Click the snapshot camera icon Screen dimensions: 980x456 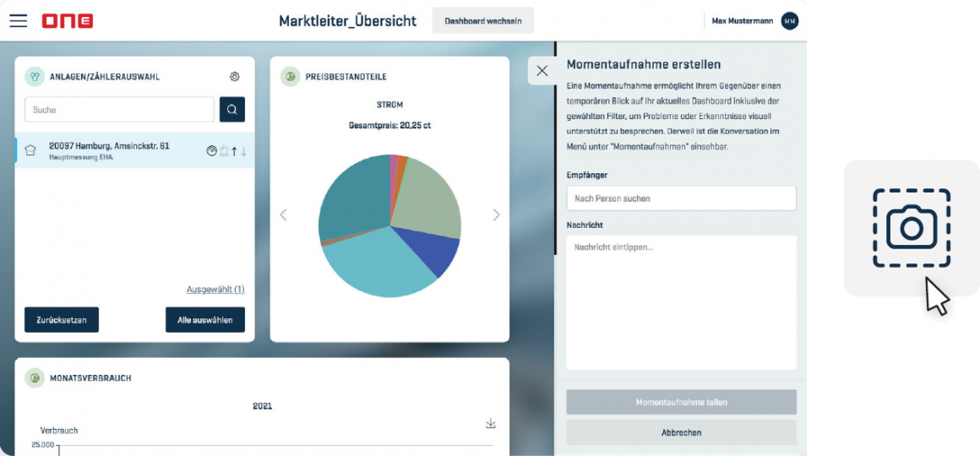[x=912, y=228]
